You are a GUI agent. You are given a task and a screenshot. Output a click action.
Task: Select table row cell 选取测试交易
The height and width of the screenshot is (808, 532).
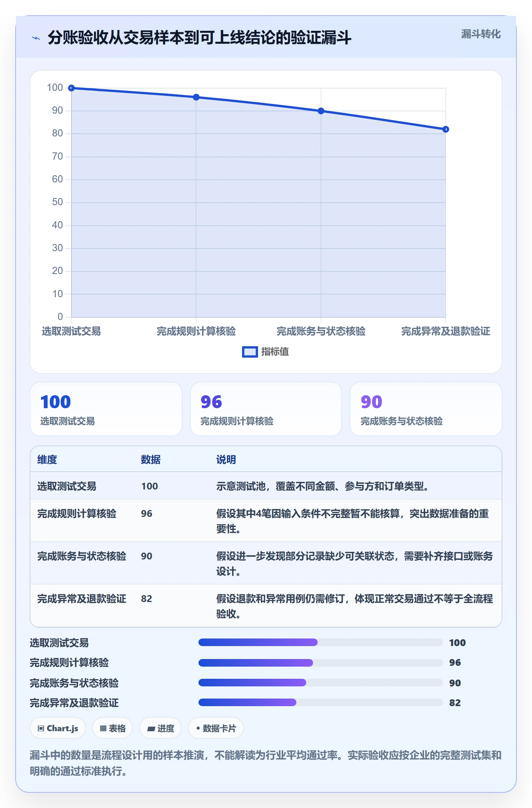(67, 486)
